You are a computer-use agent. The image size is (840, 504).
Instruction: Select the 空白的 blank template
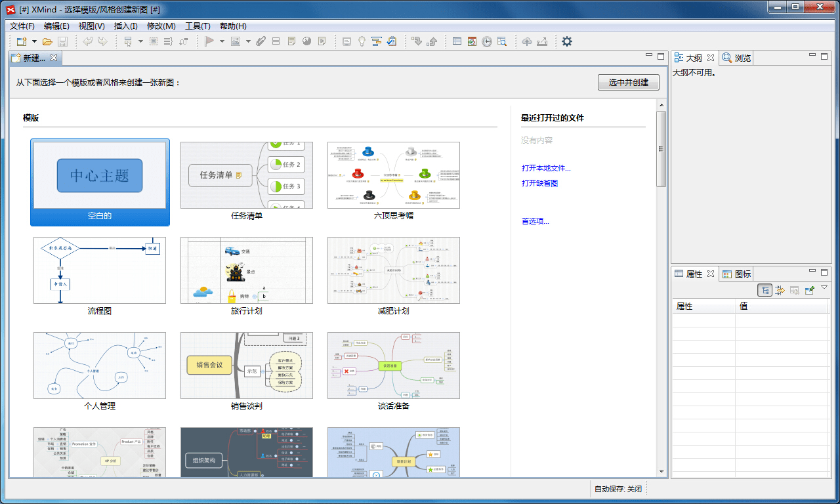[100, 182]
